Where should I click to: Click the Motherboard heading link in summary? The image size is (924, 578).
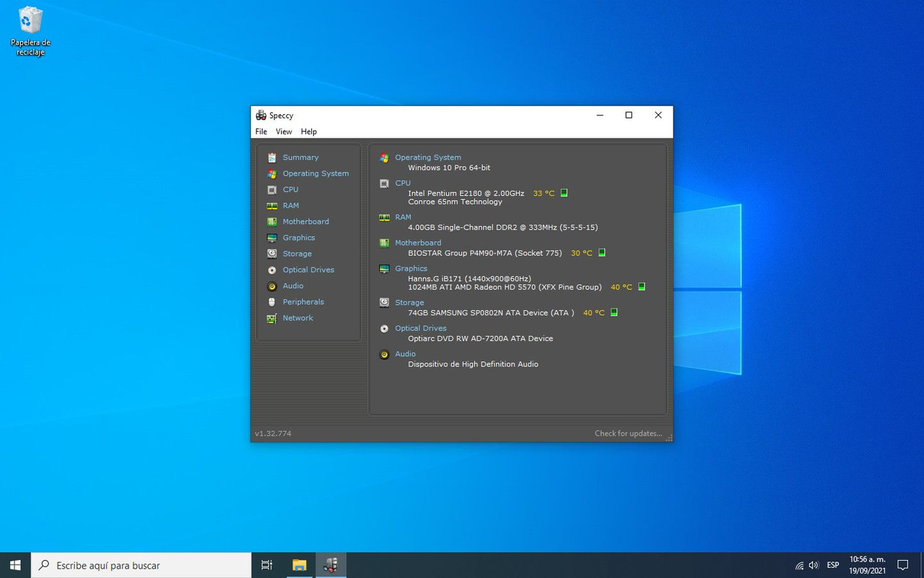(418, 243)
